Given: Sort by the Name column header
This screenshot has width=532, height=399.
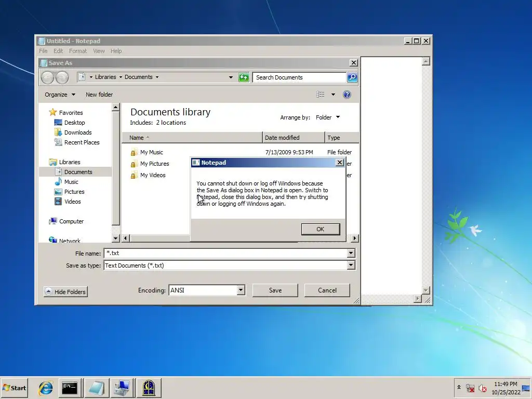Looking at the screenshot, I should point(192,137).
